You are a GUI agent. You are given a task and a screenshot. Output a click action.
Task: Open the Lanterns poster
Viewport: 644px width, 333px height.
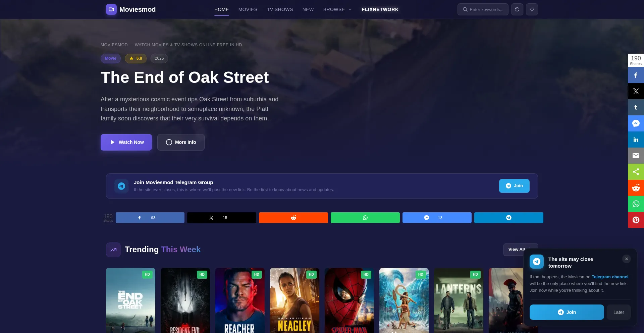point(459,300)
